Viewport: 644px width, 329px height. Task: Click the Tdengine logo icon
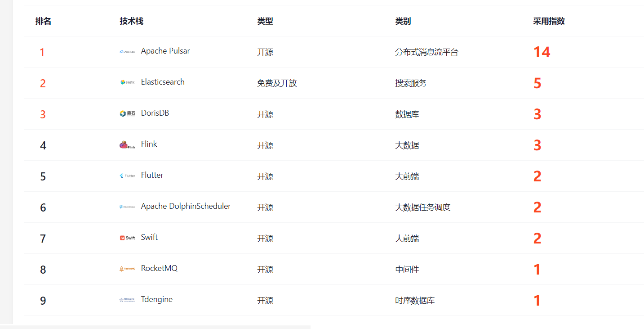[127, 300]
